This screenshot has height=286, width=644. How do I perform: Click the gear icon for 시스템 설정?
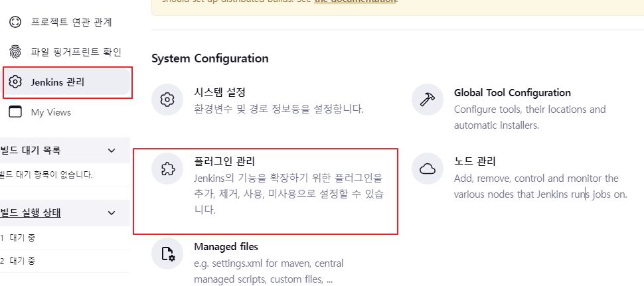[x=167, y=100]
